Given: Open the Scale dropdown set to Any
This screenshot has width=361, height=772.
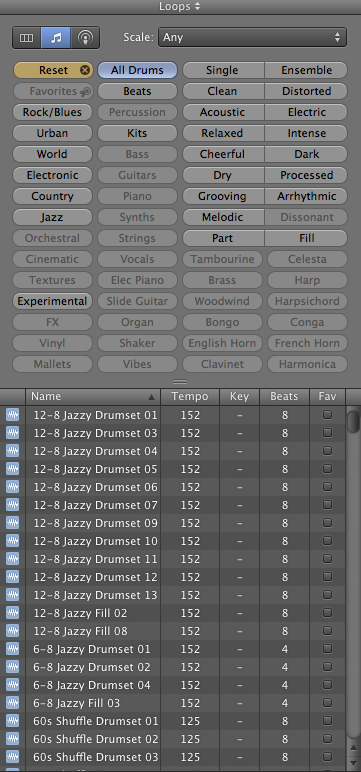Looking at the screenshot, I should [252, 37].
